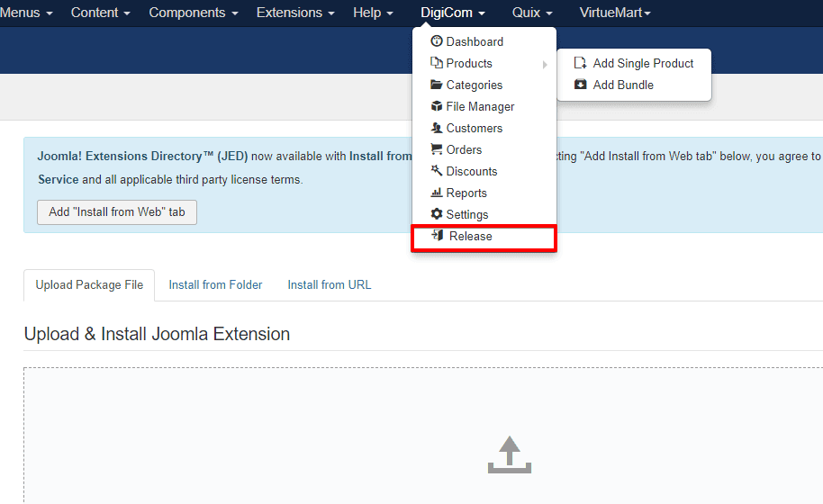823x504 pixels.
Task: Click the File Manager box icon
Action: (437, 106)
